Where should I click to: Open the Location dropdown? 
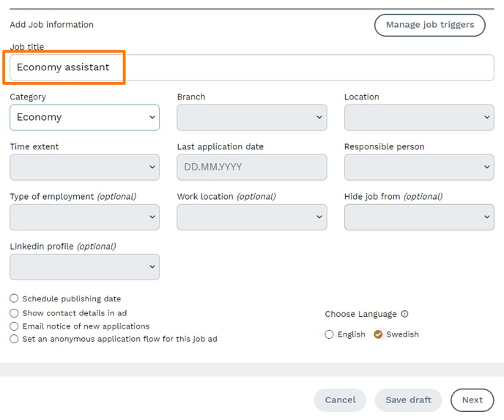pyautogui.click(x=418, y=117)
